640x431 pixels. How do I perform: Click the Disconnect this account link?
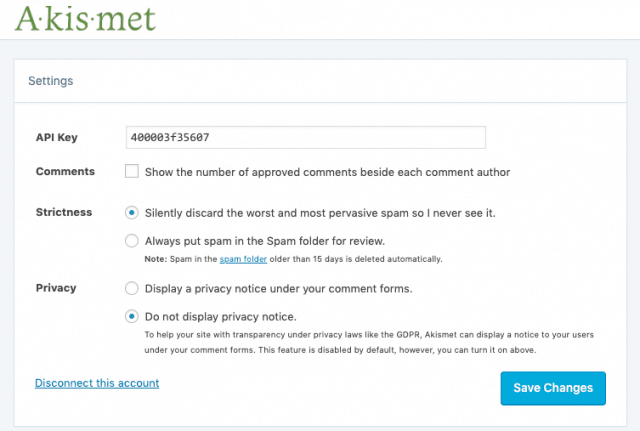click(x=97, y=383)
